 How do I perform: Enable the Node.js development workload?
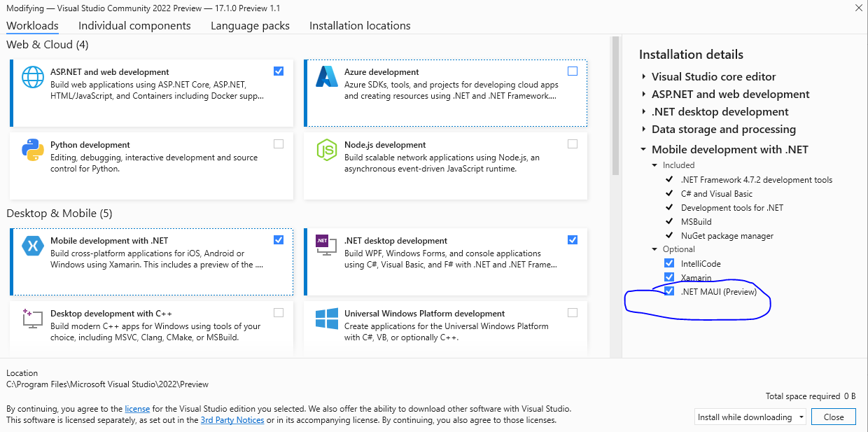(x=573, y=144)
